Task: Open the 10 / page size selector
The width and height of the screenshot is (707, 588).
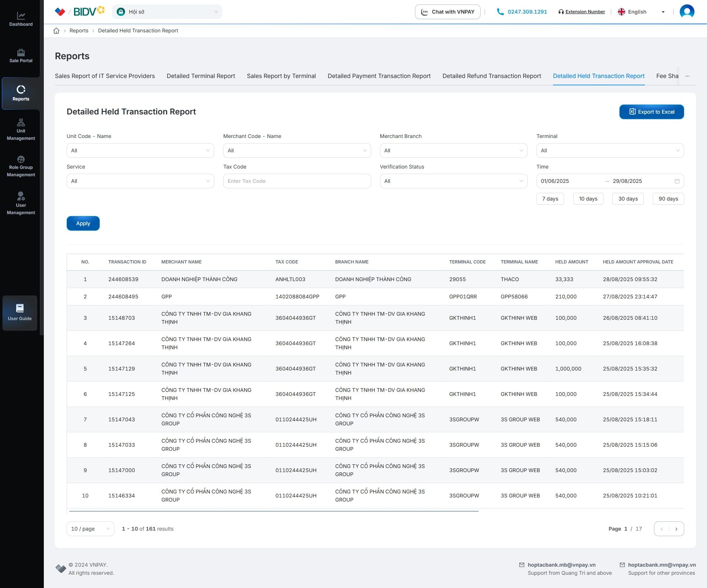Action: [90, 529]
